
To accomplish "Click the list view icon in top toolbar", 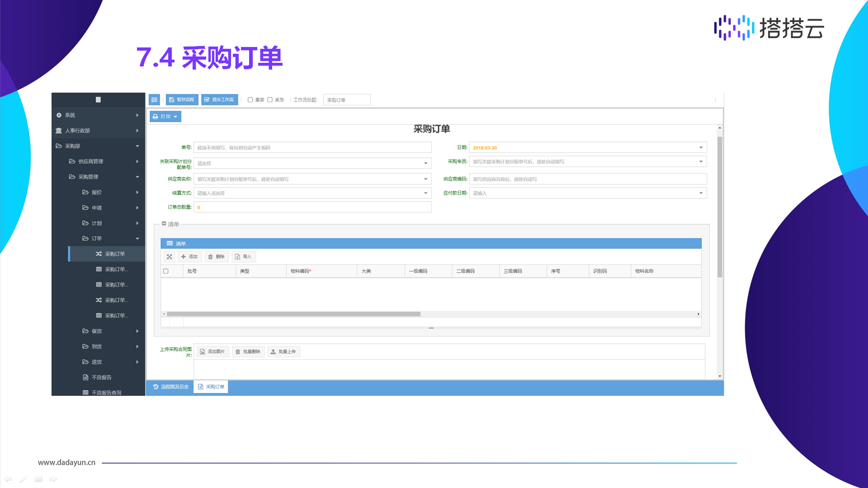I will click(154, 100).
